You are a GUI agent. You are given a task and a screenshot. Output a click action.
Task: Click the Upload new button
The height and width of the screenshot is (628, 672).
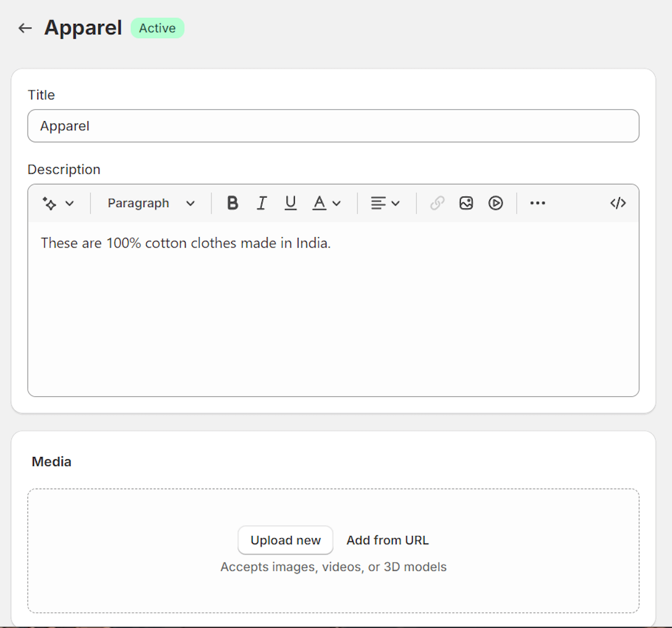(286, 540)
